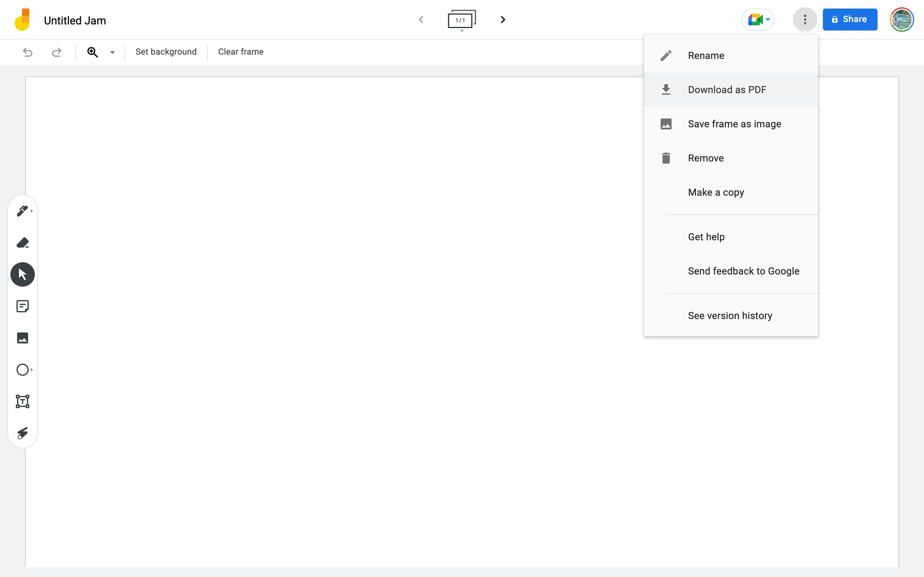This screenshot has width=924, height=577.
Task: Select the Pen/Draw tool
Action: click(23, 211)
